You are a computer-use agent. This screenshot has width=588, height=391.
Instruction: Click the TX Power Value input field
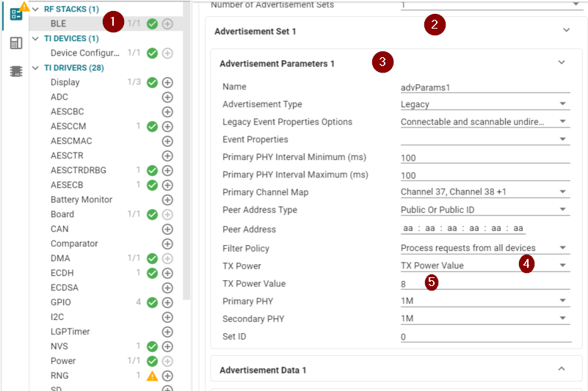(484, 284)
